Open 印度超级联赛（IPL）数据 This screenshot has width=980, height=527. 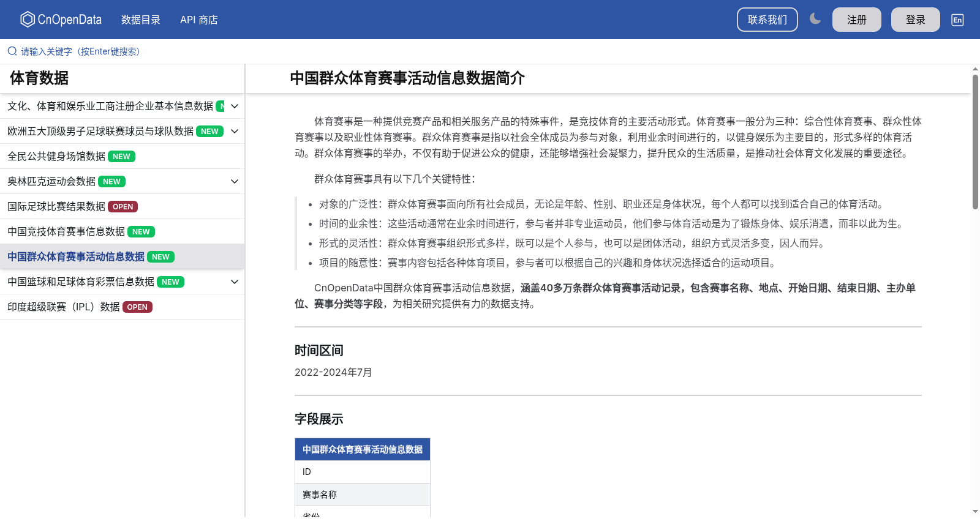(x=64, y=307)
